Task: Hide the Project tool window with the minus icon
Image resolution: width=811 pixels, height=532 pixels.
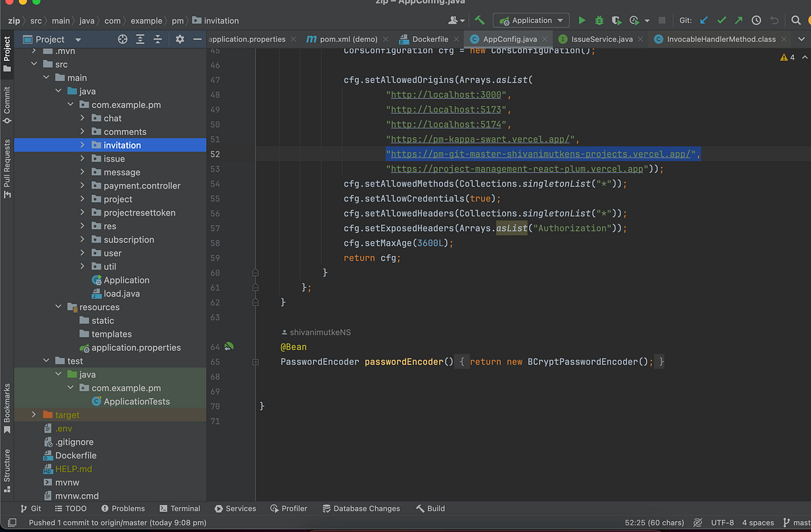Action: (x=197, y=39)
